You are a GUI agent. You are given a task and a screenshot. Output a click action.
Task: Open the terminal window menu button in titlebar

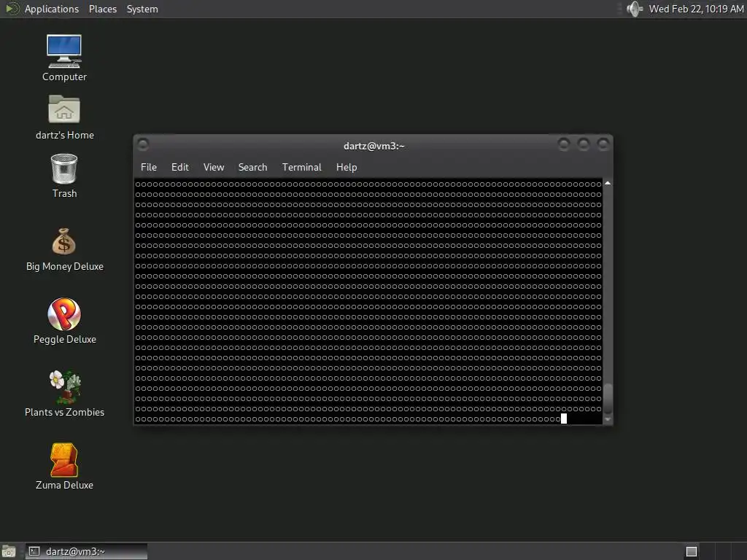point(143,144)
